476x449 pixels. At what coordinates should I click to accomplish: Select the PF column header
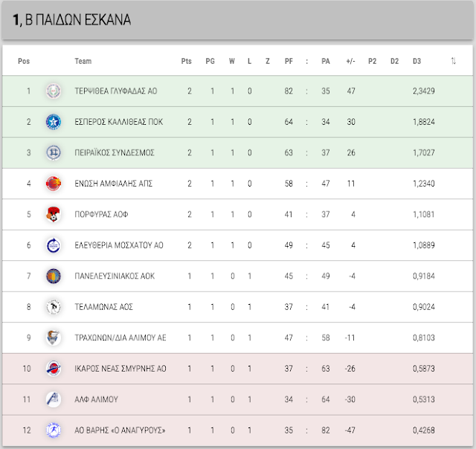(289, 61)
